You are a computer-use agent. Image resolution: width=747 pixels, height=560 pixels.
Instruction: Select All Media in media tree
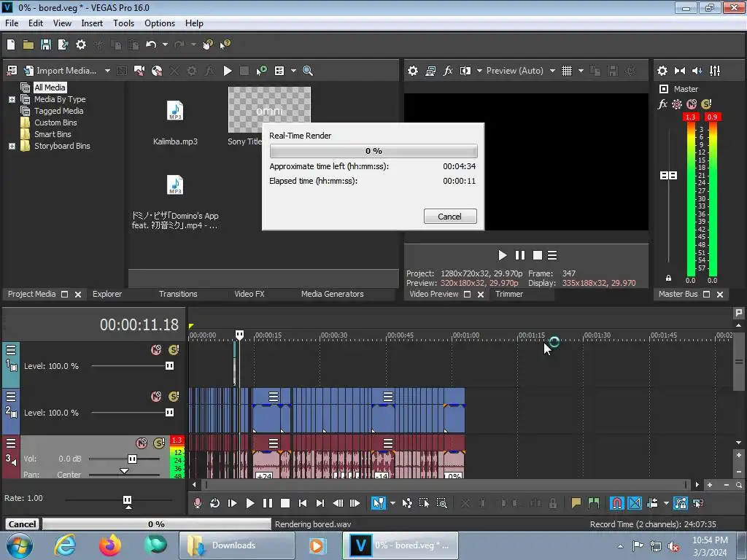[50, 87]
